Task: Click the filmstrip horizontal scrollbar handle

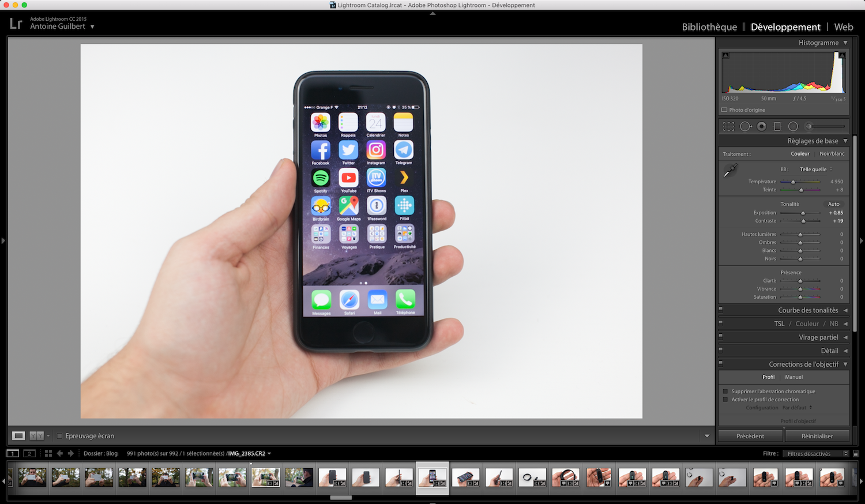Action: pyautogui.click(x=341, y=498)
